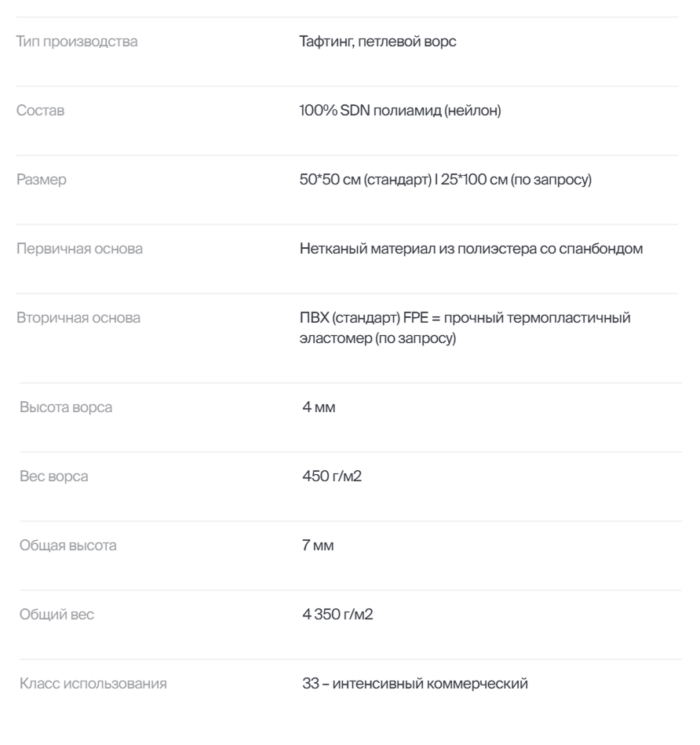The image size is (700, 745).
Task: Select the "Тафтинг, петлевой ворс" value
Action: 373,42
